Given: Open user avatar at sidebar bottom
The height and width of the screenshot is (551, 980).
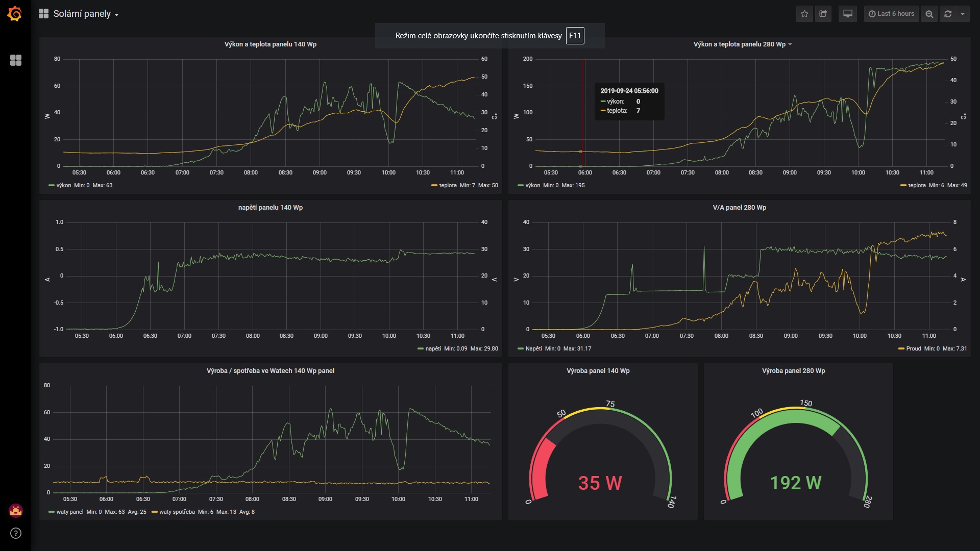Looking at the screenshot, I should [16, 510].
